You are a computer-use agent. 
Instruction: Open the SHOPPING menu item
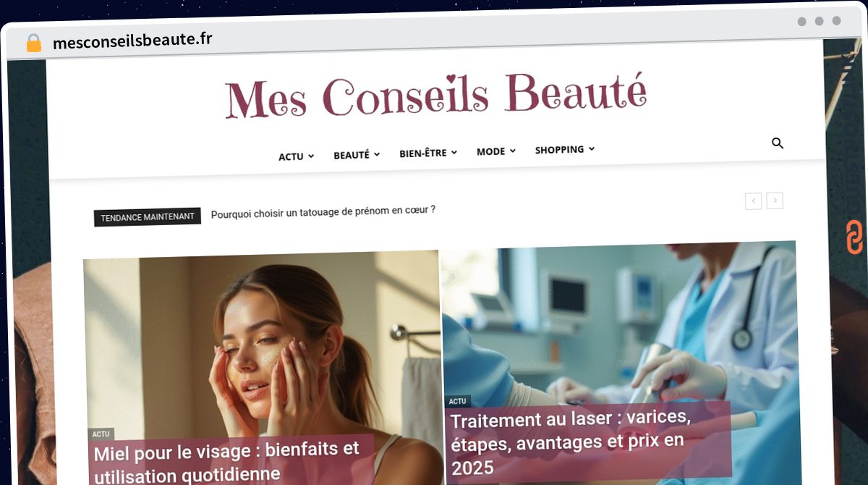pyautogui.click(x=565, y=149)
